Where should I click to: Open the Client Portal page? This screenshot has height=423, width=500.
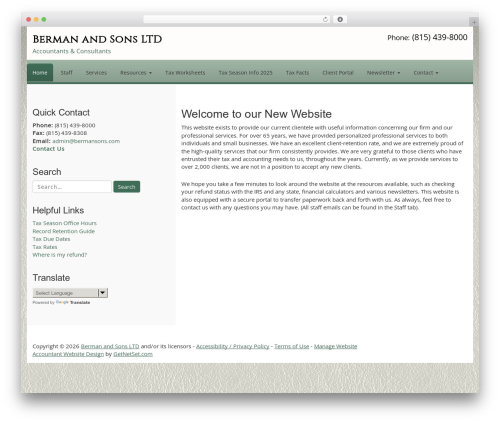pyautogui.click(x=338, y=73)
